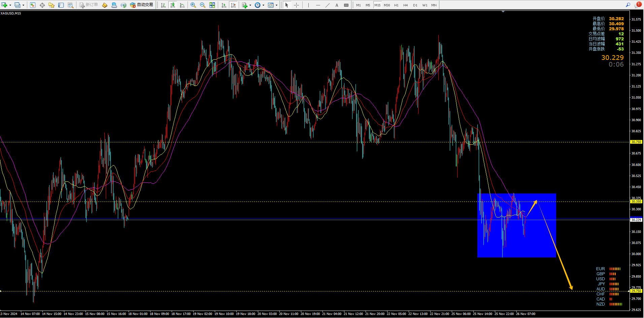Switch to line chart mode
Viewport: 644px width, 318px height.
click(182, 5)
